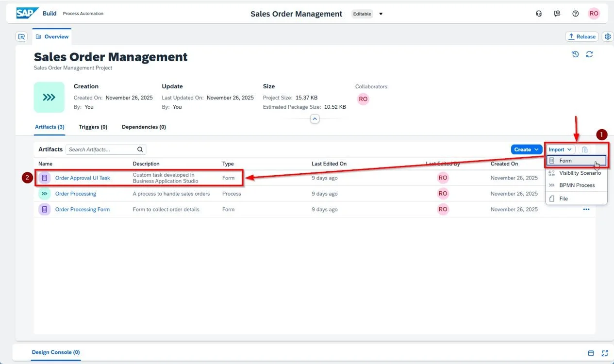The width and height of the screenshot is (614, 364).
Task: Click the Type column header
Action: 228,164
